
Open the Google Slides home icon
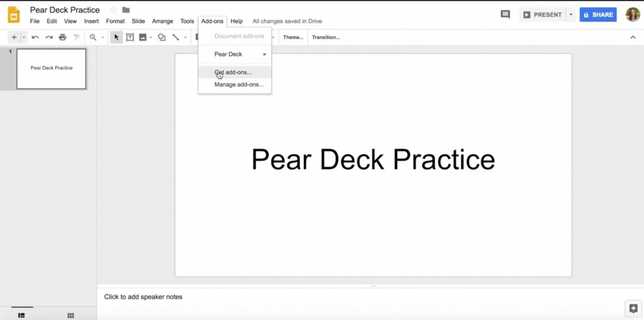[x=14, y=15]
